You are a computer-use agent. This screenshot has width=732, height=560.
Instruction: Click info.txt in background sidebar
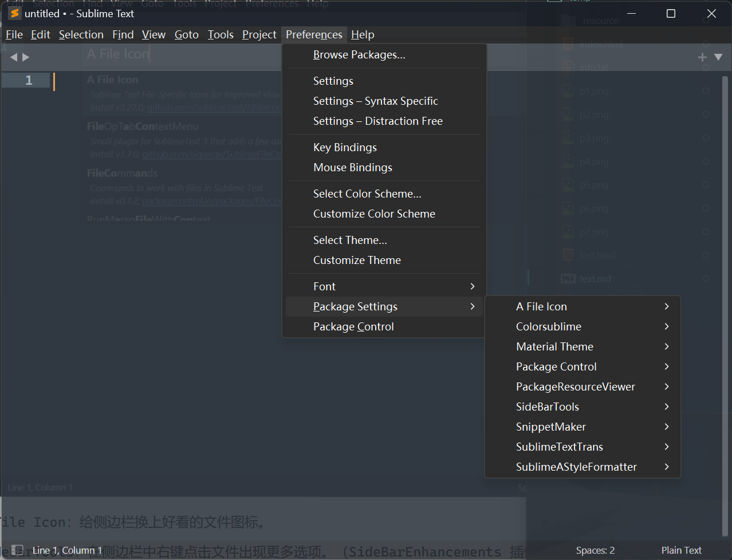(x=593, y=68)
